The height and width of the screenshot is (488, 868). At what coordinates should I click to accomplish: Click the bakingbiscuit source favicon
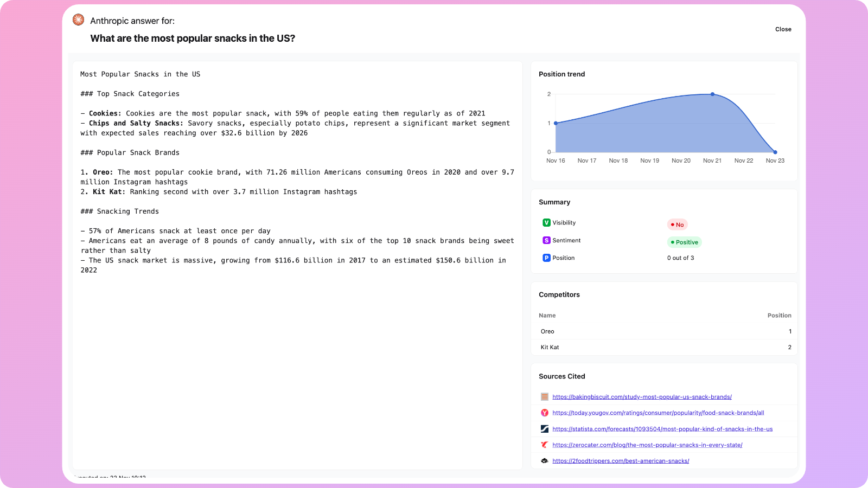click(545, 397)
